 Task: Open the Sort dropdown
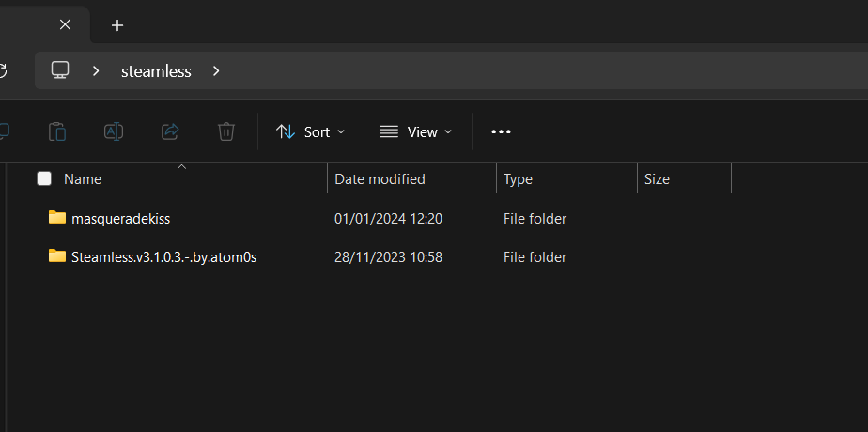311,131
